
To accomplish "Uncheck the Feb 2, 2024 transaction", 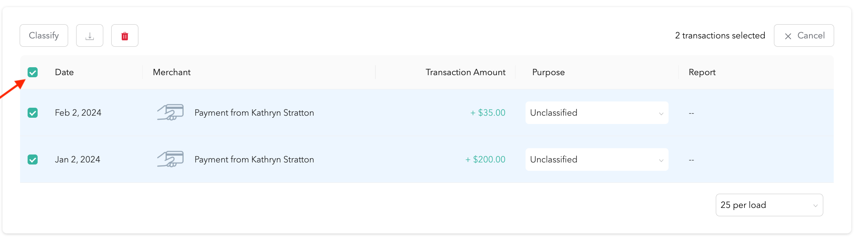I will point(33,113).
